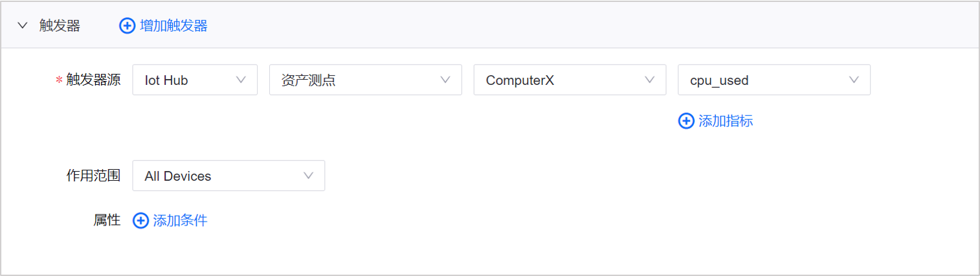Click the plus icon beside 添加条件

pyautogui.click(x=140, y=221)
